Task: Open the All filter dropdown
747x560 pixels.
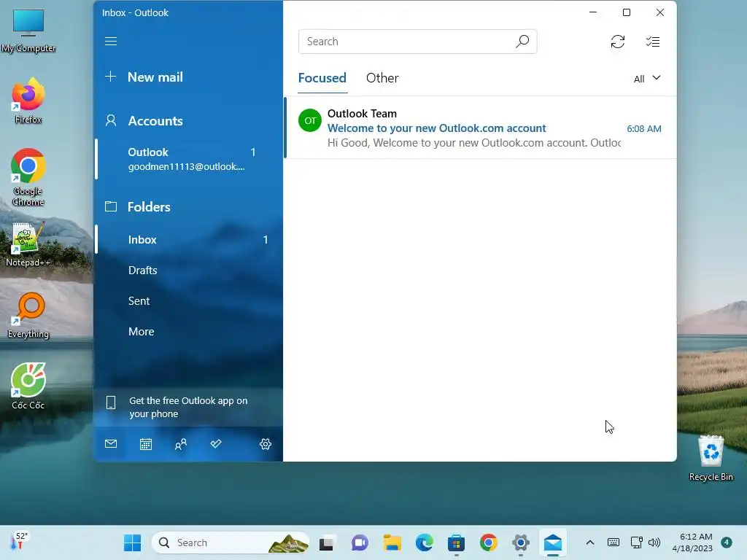Action: point(647,79)
